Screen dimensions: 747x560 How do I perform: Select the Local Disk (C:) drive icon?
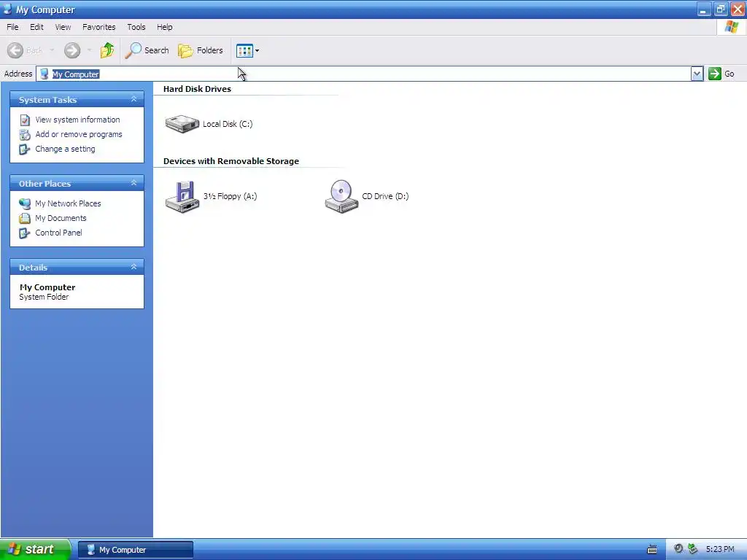[x=182, y=124]
